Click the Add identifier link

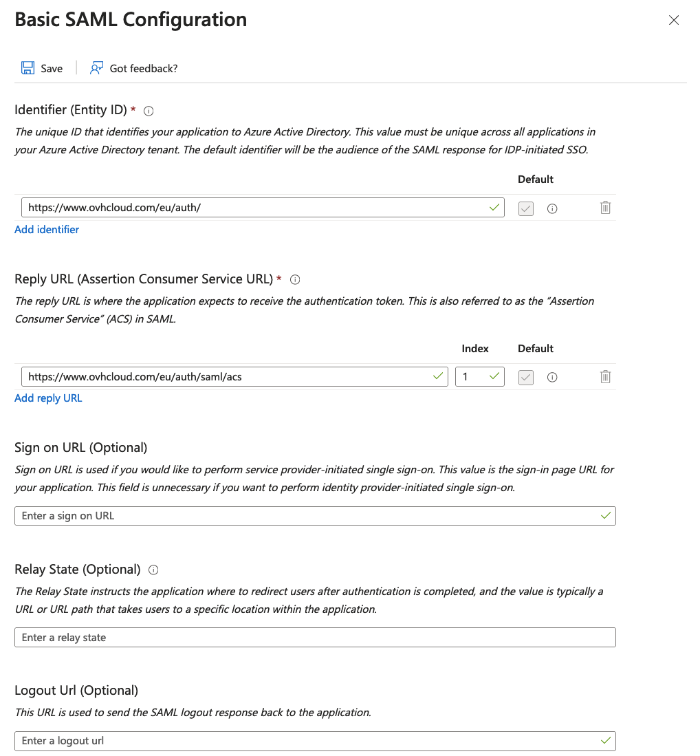(x=47, y=230)
